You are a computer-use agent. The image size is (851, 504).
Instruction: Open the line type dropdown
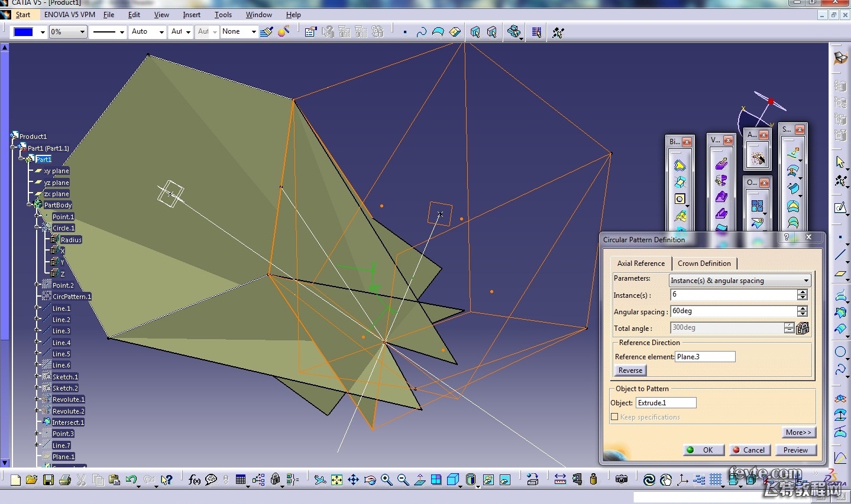click(122, 32)
